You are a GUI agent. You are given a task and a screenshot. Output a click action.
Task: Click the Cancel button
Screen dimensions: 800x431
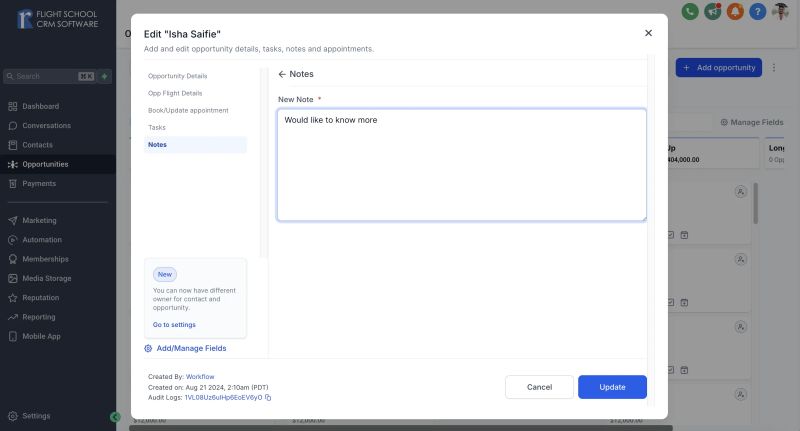pyautogui.click(x=539, y=387)
